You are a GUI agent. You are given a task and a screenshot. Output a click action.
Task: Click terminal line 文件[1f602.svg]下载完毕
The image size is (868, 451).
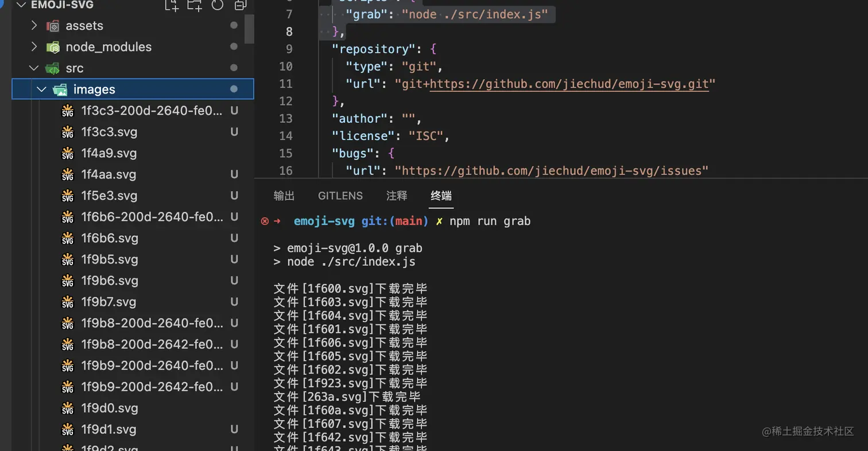(x=351, y=370)
